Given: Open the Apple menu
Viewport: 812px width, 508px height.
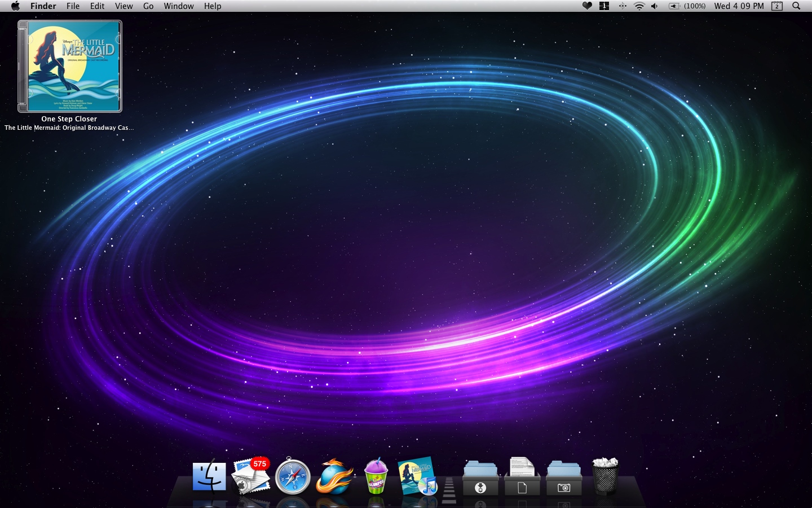Looking at the screenshot, I should (15, 6).
